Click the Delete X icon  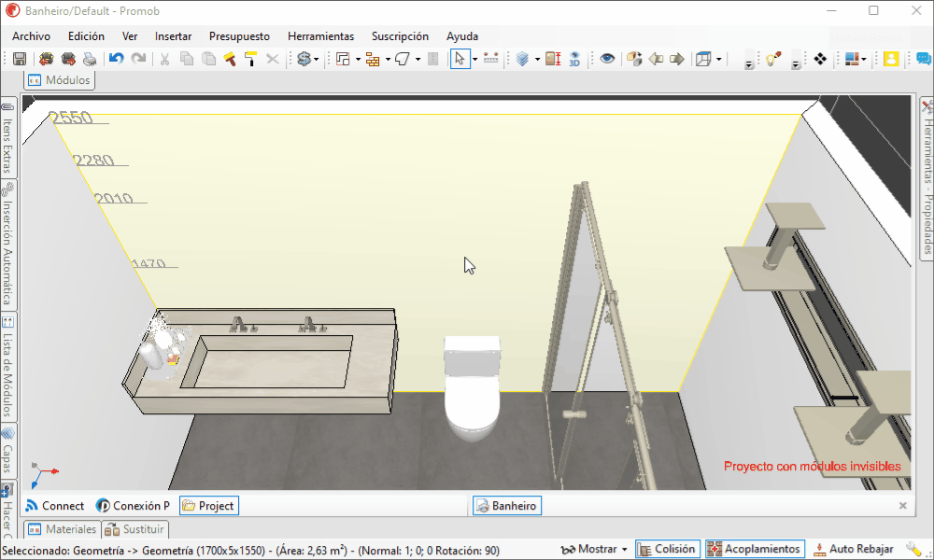(x=273, y=59)
